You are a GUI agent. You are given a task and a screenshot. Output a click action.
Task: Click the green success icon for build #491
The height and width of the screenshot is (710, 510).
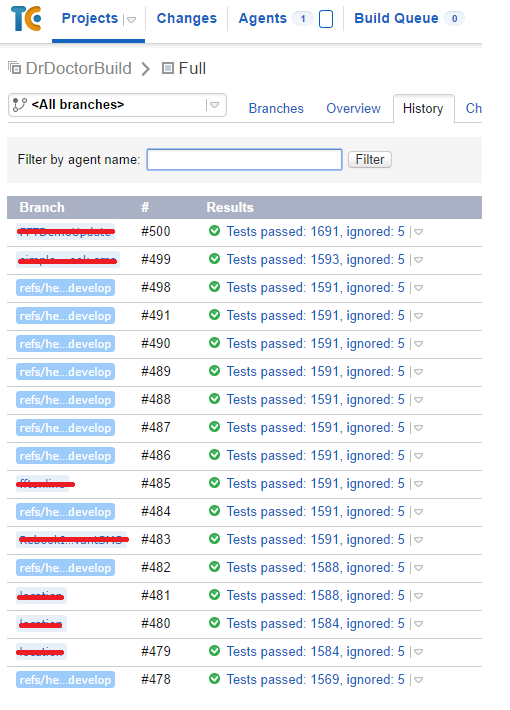[x=214, y=315]
